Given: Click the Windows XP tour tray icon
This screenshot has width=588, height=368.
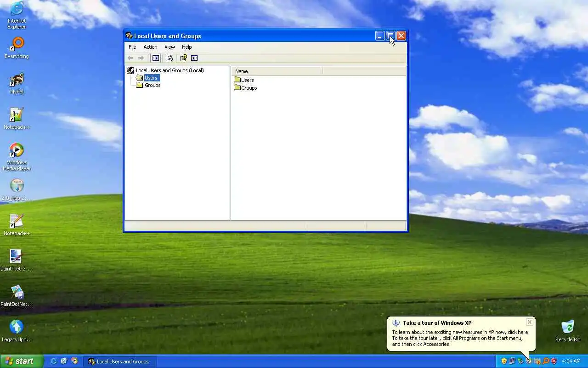Looking at the screenshot, I should coord(529,362).
